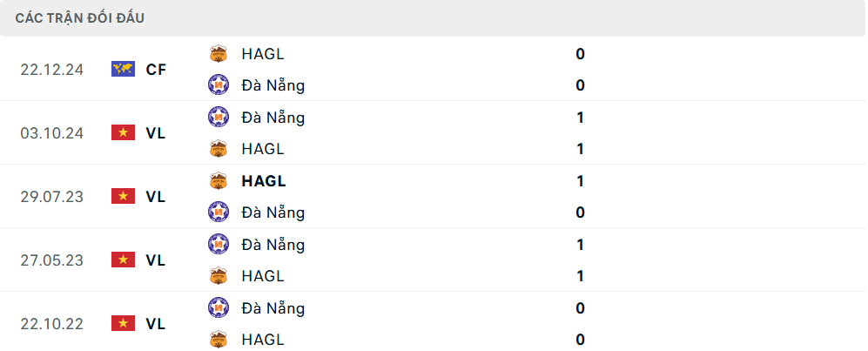Click HAGL club logo in 22.12.24 match

219,54
